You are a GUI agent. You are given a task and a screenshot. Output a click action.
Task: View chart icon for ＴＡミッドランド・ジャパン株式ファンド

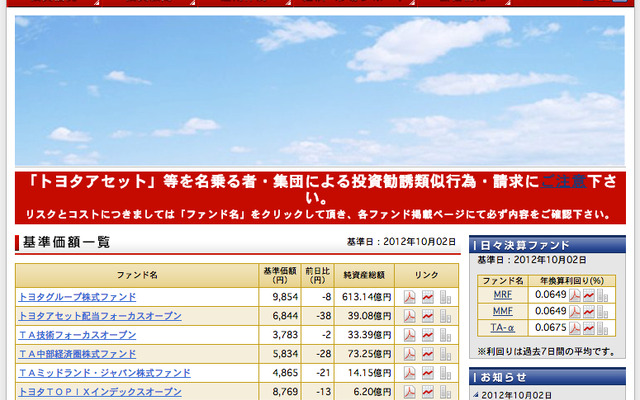(x=427, y=373)
